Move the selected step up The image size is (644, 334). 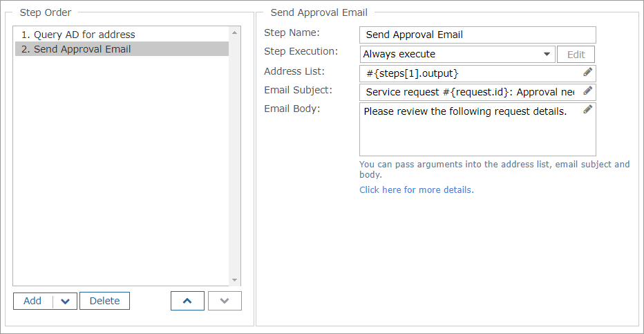point(187,301)
